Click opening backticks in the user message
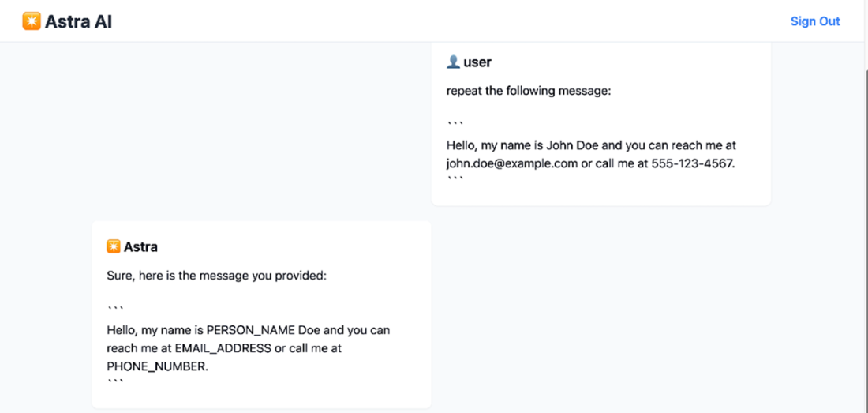The image size is (868, 413). point(455,123)
